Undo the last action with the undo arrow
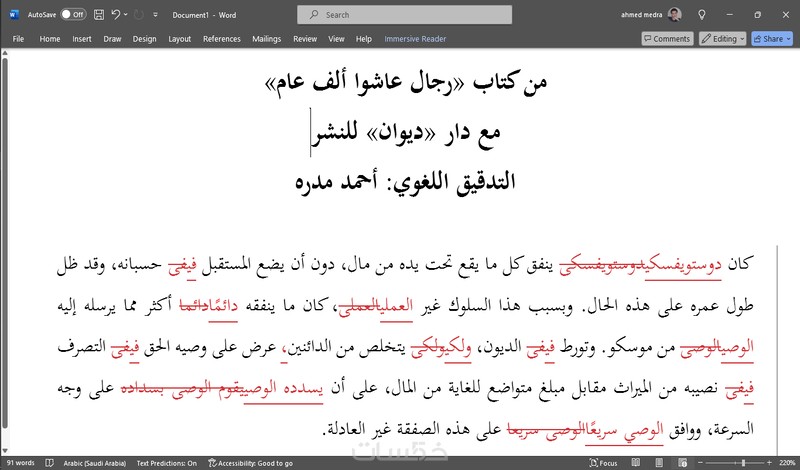This screenshot has width=800, height=470. [115, 15]
